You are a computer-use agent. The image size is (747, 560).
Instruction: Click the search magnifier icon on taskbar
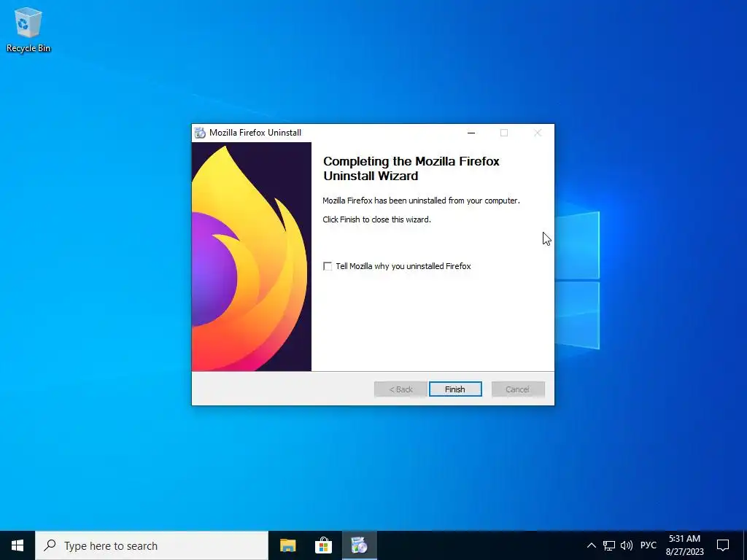coord(50,545)
